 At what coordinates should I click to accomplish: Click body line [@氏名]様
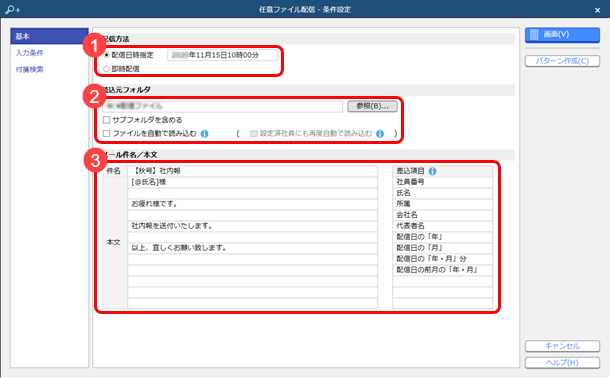(x=252, y=182)
